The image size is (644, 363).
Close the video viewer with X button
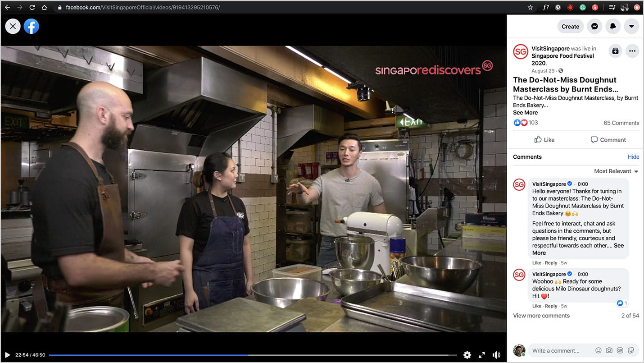13,26
